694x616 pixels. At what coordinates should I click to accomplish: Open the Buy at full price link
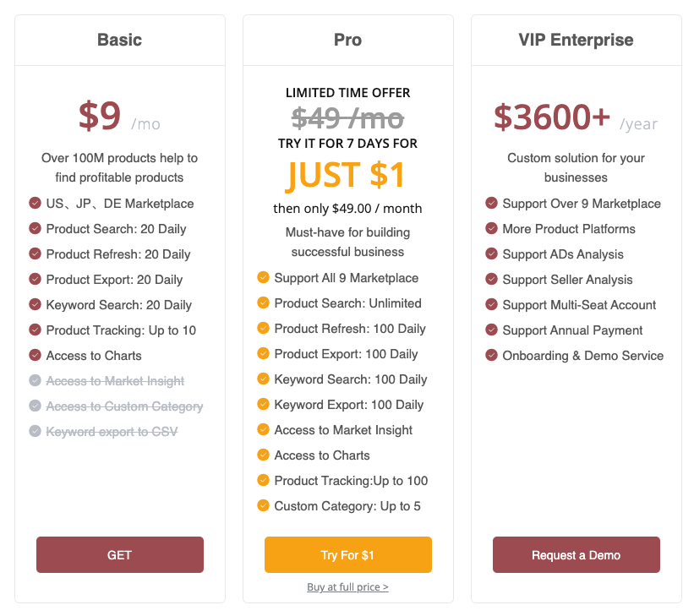click(x=347, y=586)
